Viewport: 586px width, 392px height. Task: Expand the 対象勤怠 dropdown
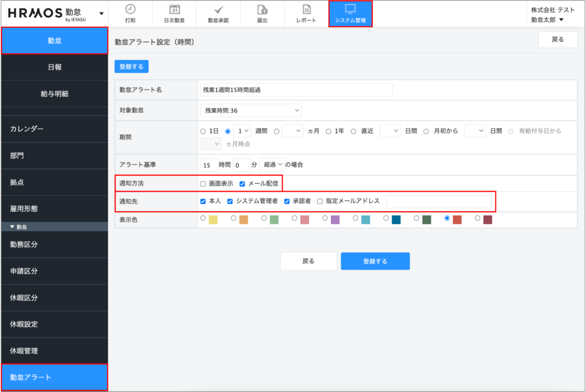[251, 109]
